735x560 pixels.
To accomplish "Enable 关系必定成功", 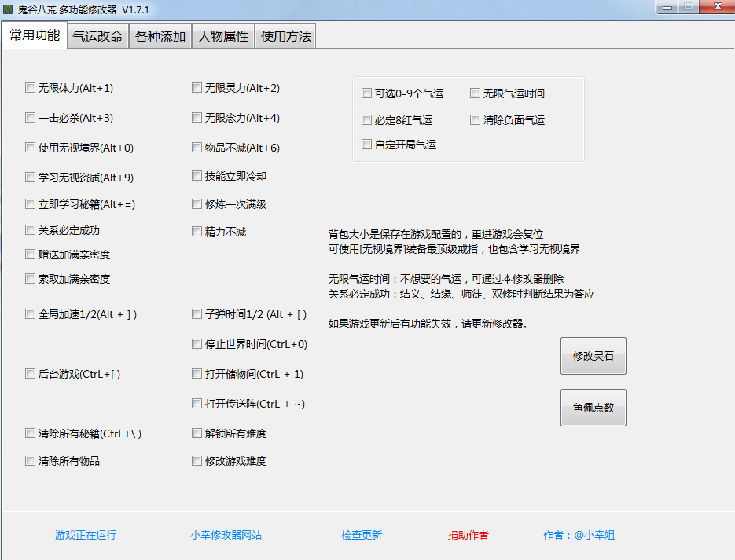I will pos(30,230).
